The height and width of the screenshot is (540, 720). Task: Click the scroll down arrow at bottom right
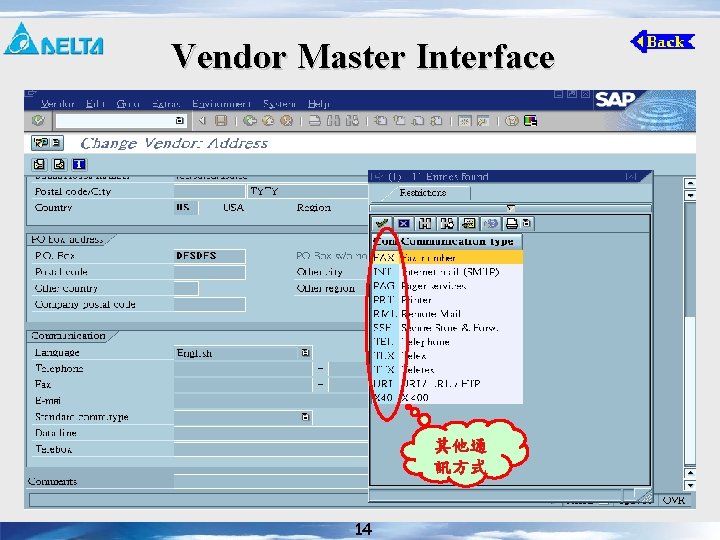click(x=690, y=485)
